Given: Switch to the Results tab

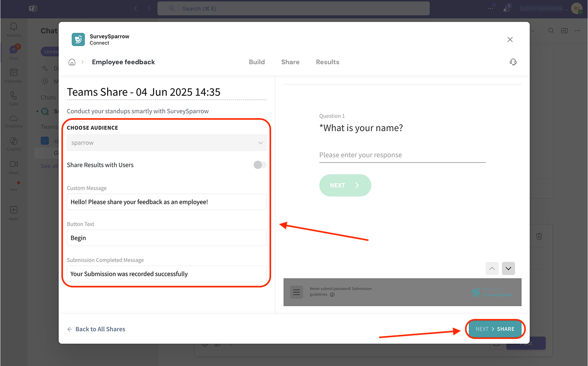Looking at the screenshot, I should [x=327, y=62].
